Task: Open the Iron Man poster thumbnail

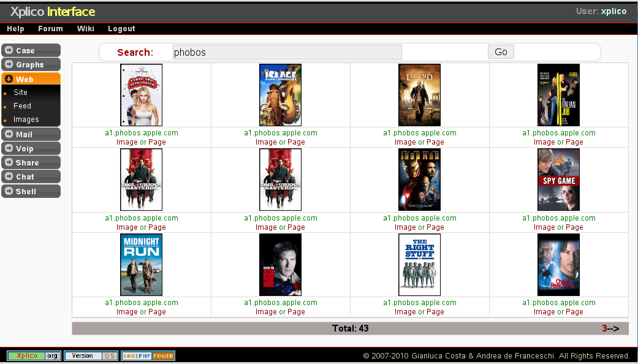Action: click(x=419, y=180)
